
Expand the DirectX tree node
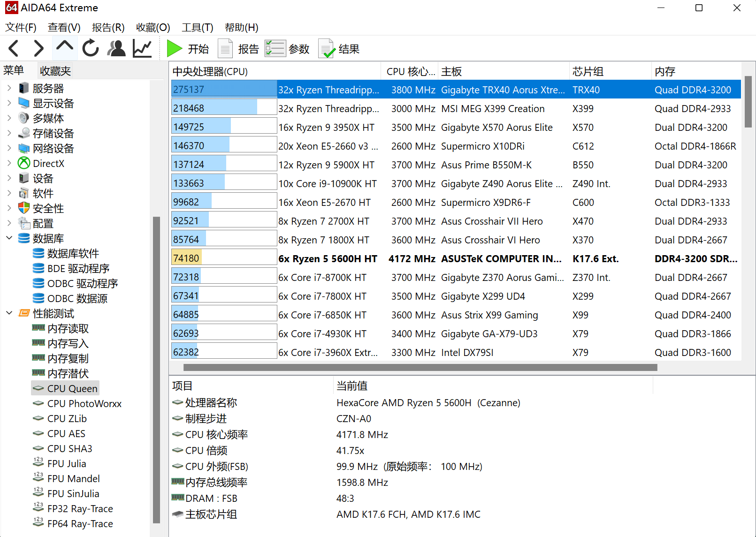(x=9, y=163)
